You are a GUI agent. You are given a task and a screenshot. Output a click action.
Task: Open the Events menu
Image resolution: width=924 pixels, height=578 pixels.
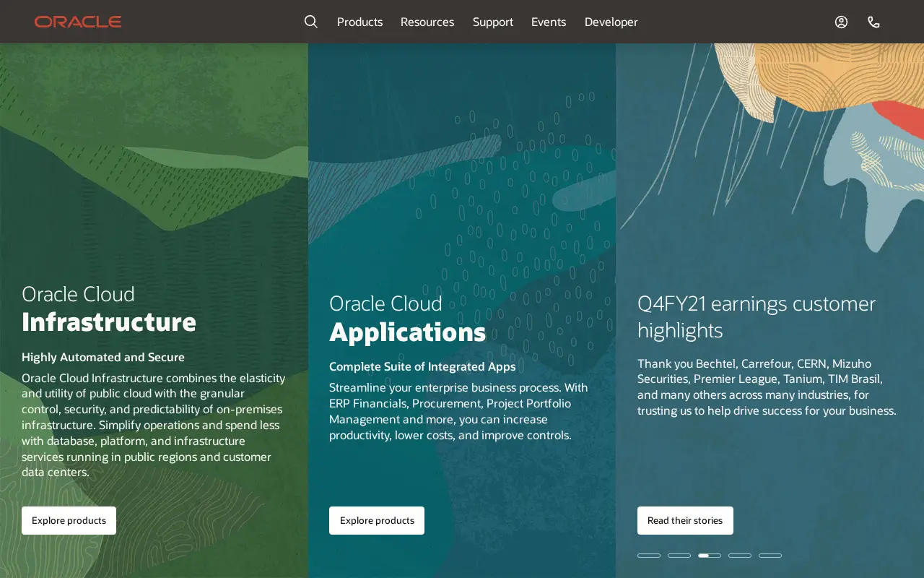[x=549, y=22]
